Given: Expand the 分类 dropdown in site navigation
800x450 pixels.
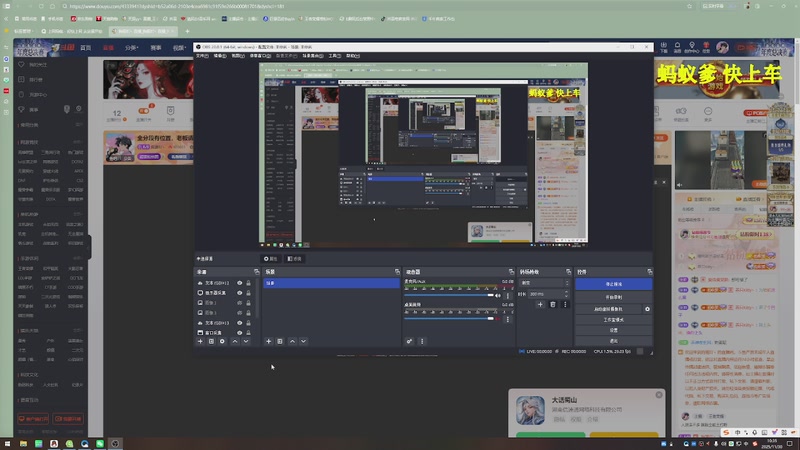Looking at the screenshot, I should coord(132,47).
